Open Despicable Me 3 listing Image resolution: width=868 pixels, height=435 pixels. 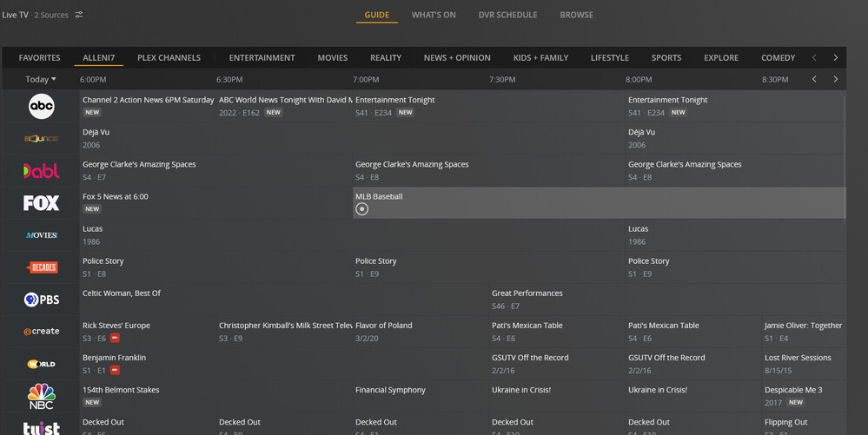804,396
